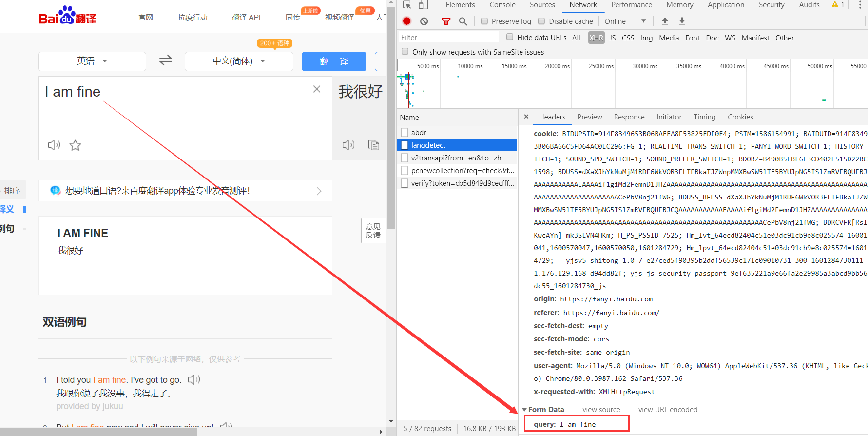Close the request details pane

pyautogui.click(x=526, y=117)
